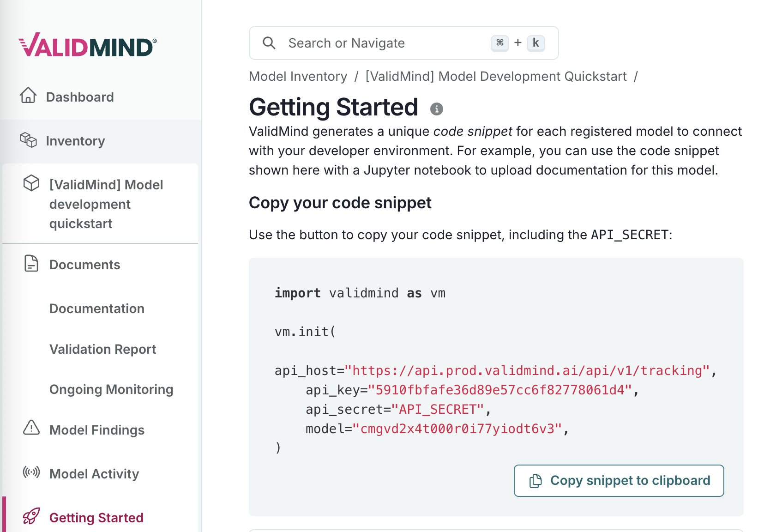The height and width of the screenshot is (532, 758).
Task: Click the search magnifier icon
Action: 270,42
